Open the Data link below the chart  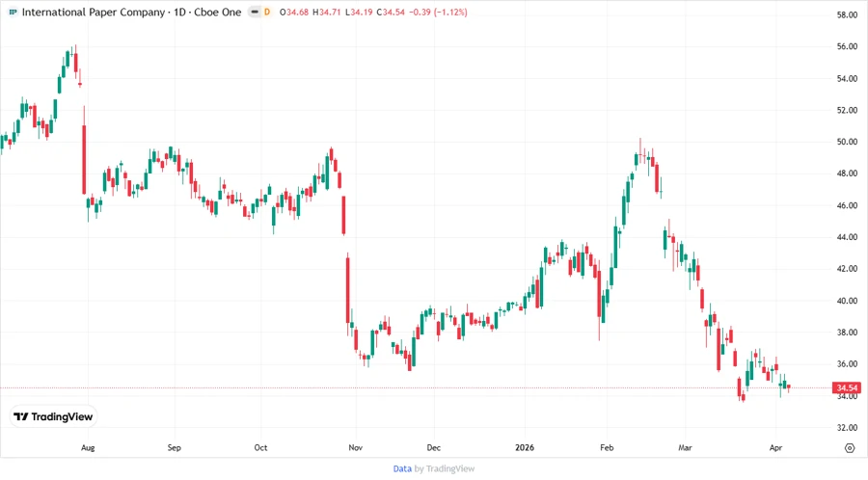point(402,468)
